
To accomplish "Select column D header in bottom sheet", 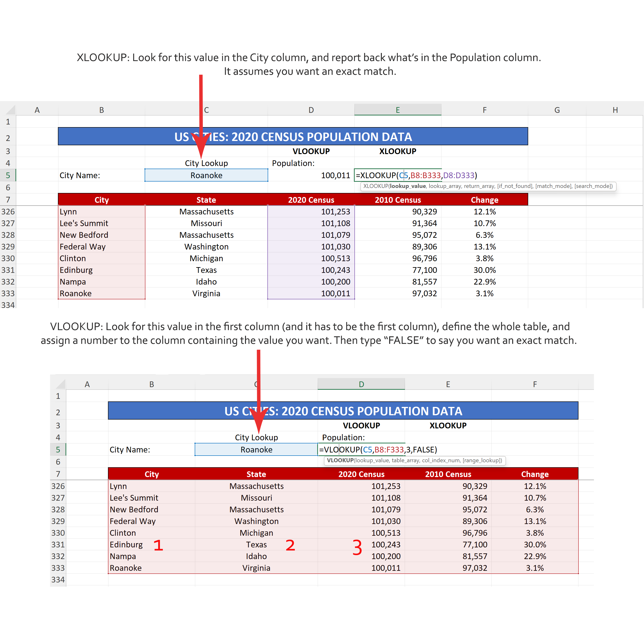I will [x=361, y=384].
